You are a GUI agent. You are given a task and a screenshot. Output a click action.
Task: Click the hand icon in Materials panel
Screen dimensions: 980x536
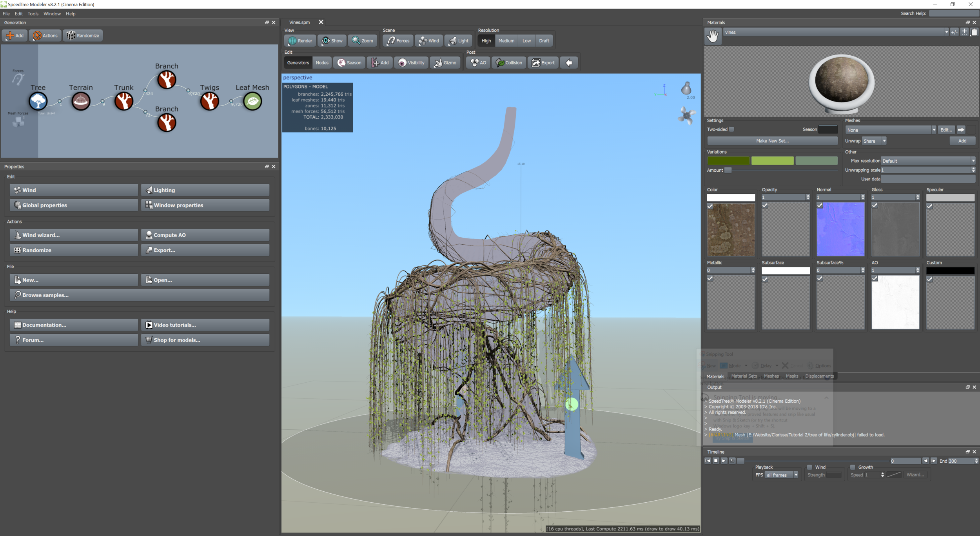712,36
